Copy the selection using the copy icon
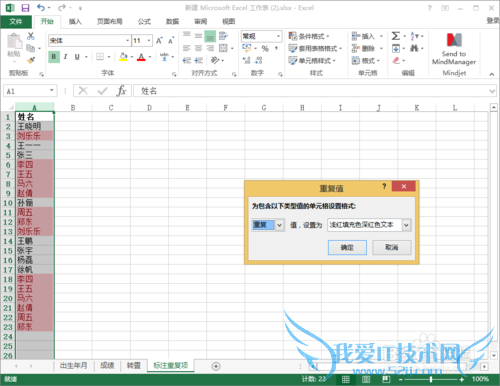 [31, 48]
